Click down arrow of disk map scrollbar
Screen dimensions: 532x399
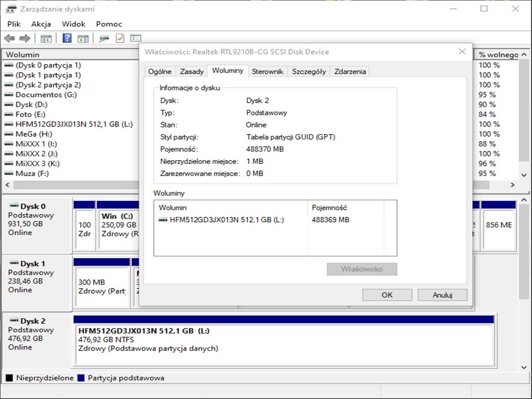524,367
